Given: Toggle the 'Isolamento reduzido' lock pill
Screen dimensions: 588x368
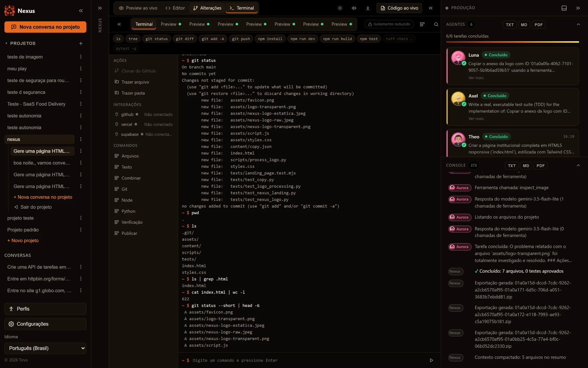Looking at the screenshot, I should tap(389, 24).
